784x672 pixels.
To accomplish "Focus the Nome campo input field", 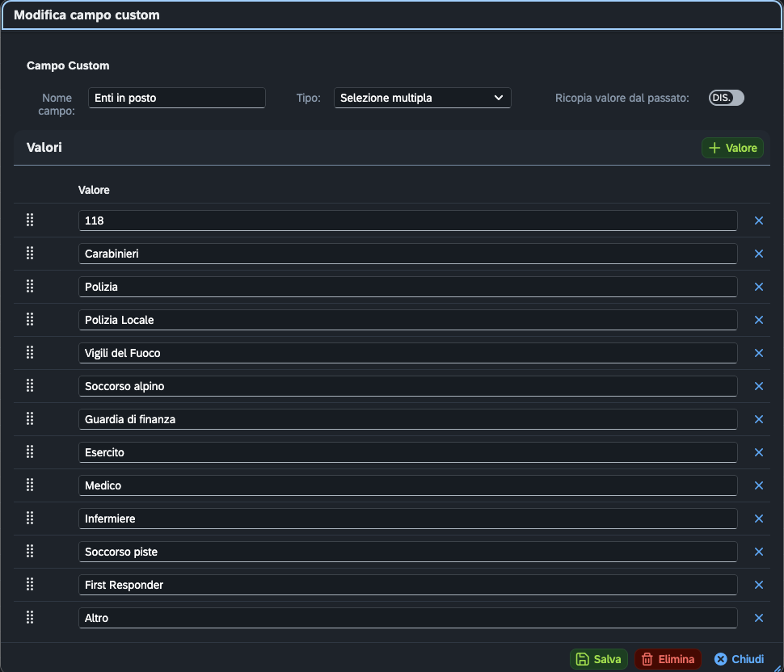I will [176, 98].
